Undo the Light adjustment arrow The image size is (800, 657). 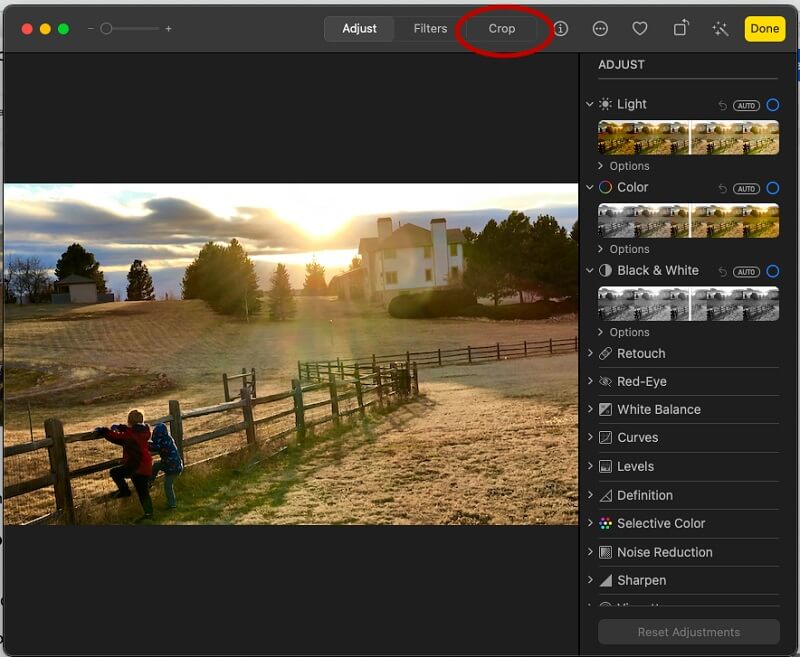point(722,105)
